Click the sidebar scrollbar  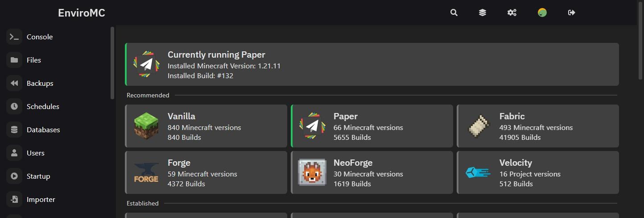click(x=112, y=63)
